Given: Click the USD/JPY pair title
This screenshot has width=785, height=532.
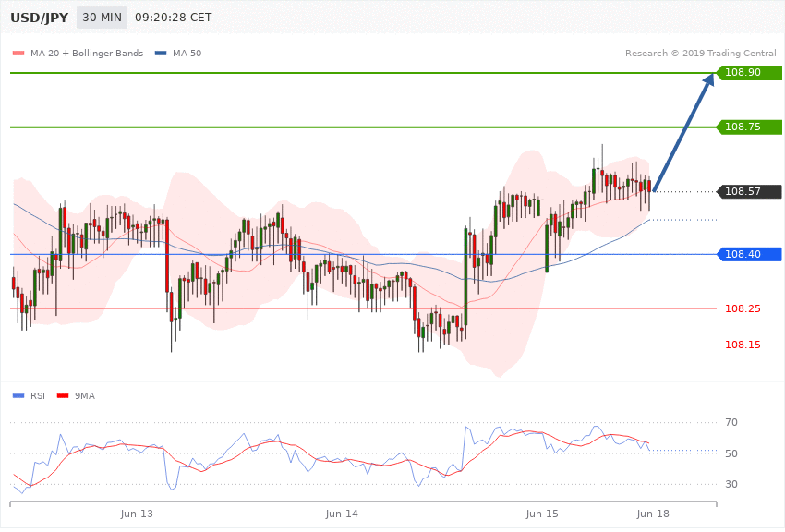Looking at the screenshot, I should [x=39, y=18].
